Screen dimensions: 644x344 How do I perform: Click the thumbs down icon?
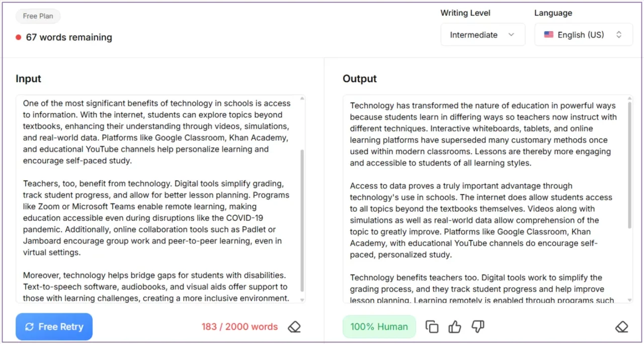point(477,327)
